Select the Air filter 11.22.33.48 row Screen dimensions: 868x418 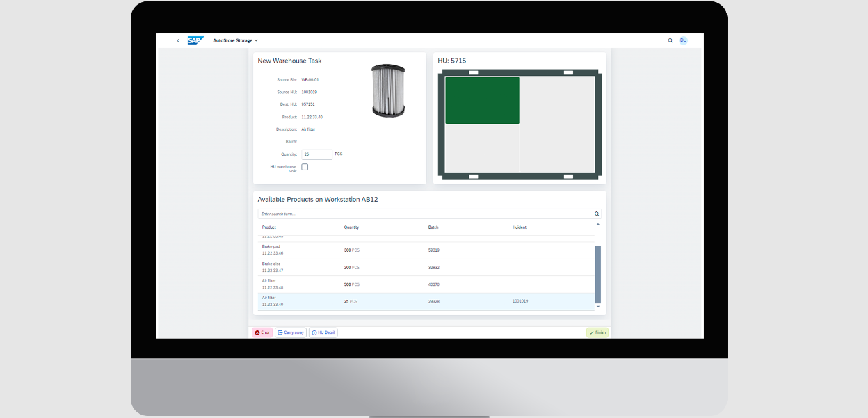426,284
